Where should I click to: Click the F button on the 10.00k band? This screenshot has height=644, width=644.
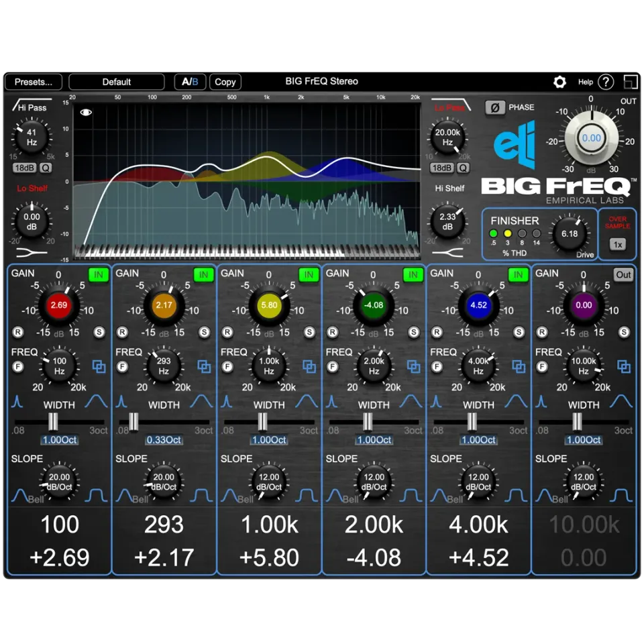pyautogui.click(x=542, y=366)
